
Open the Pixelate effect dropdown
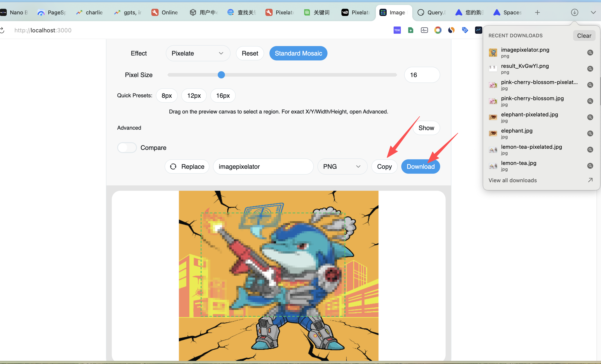(197, 53)
